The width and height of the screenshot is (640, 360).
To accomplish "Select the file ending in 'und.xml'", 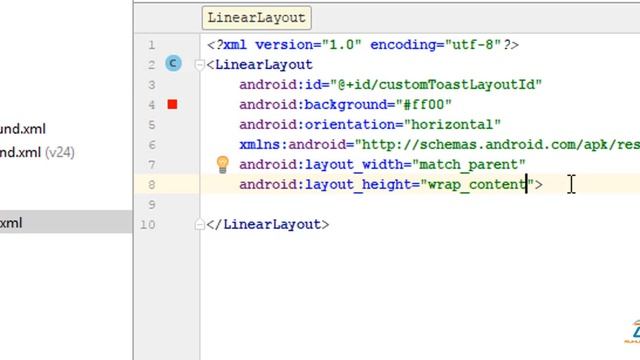I will (22, 129).
